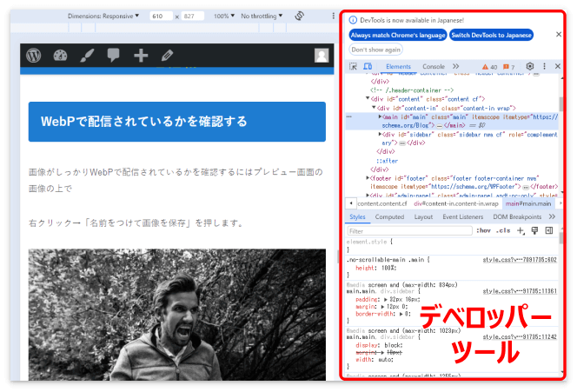The image size is (577, 392).
Task: Switch to the Console tab
Action: click(434, 67)
